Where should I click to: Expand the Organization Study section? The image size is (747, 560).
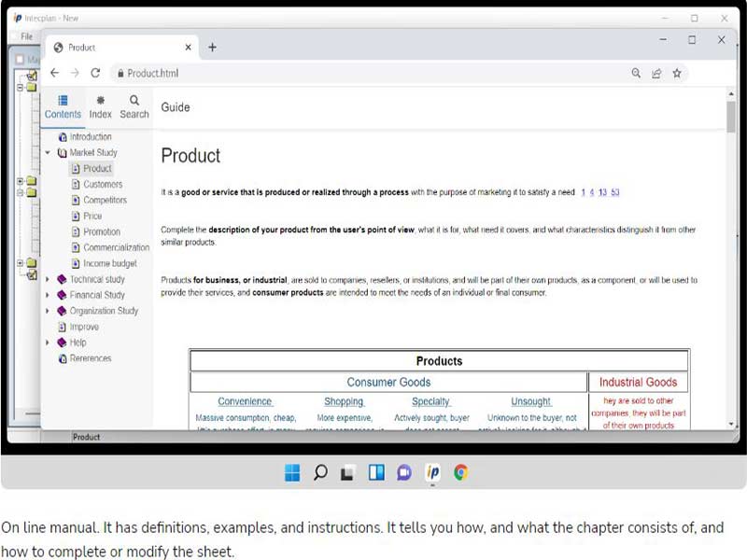point(48,311)
